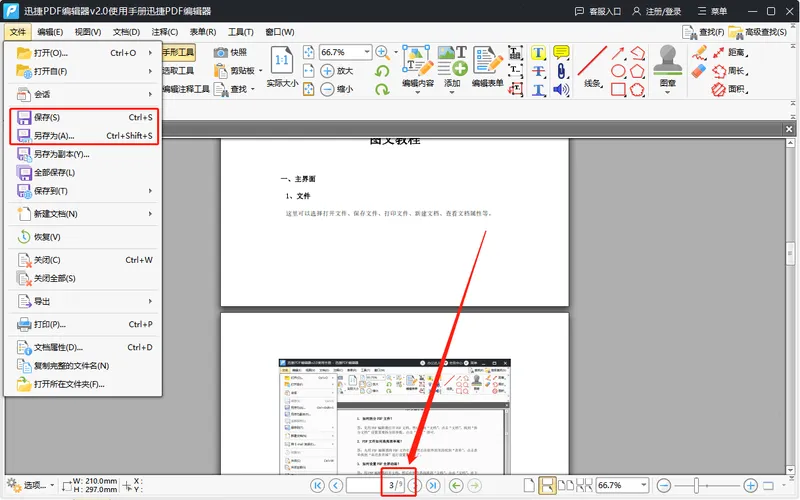800x500 pixels.
Task: Toggle continuous page layout view
Action: [x=547, y=485]
